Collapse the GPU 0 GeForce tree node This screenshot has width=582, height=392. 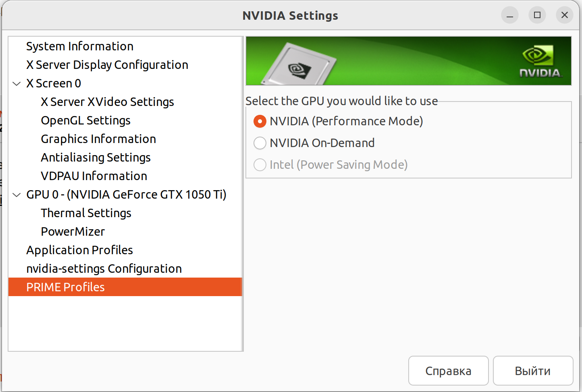pyautogui.click(x=17, y=195)
